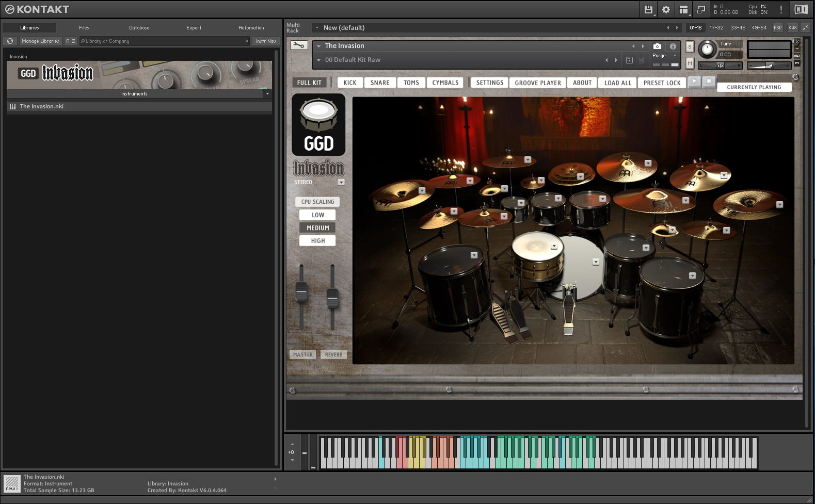815x504 pixels.
Task: Click the exclamation panic button
Action: coord(781,9)
